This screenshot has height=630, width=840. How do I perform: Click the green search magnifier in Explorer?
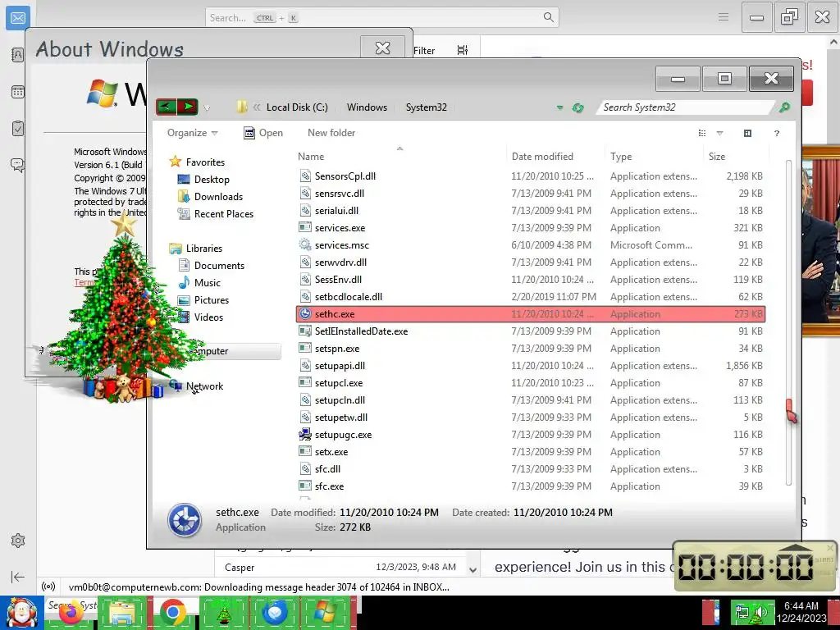click(784, 107)
